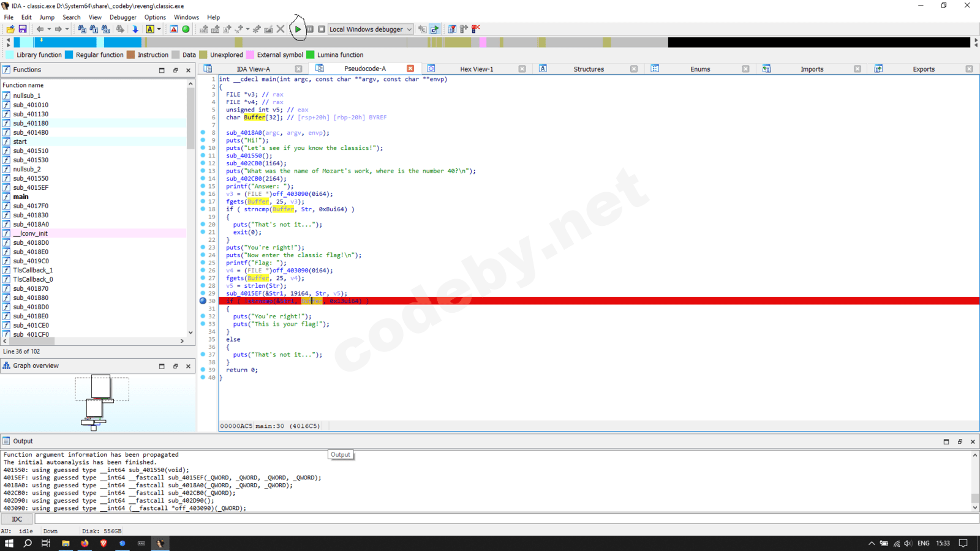
Task: Open the Options menu
Action: [x=155, y=17]
